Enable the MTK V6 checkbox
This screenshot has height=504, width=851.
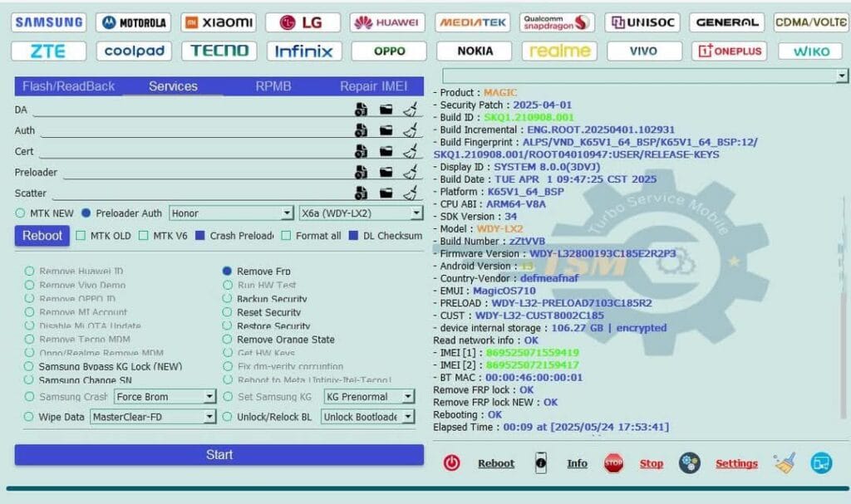point(143,236)
